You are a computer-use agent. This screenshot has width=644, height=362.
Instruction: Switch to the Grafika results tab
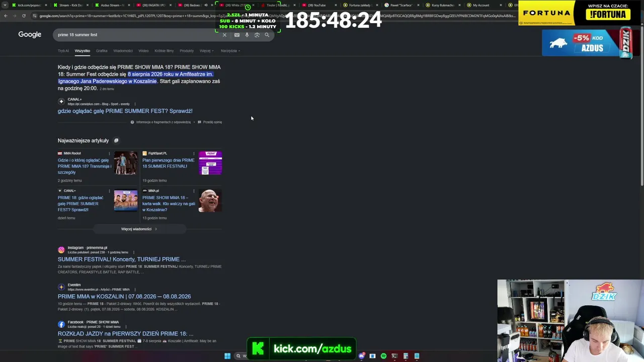pyautogui.click(x=102, y=51)
